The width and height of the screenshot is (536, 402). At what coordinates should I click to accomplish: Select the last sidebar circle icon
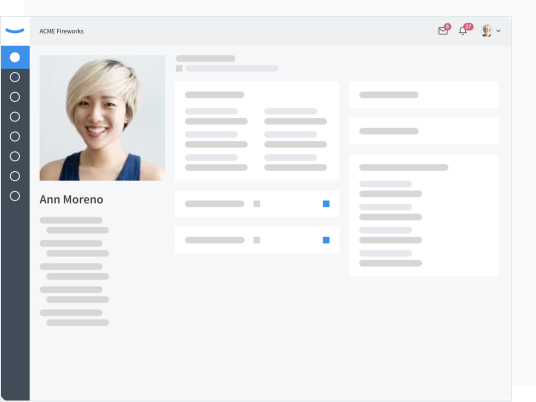(15, 196)
